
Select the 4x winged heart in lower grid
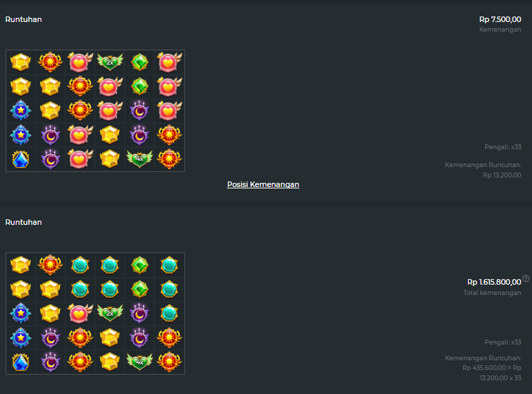click(140, 362)
